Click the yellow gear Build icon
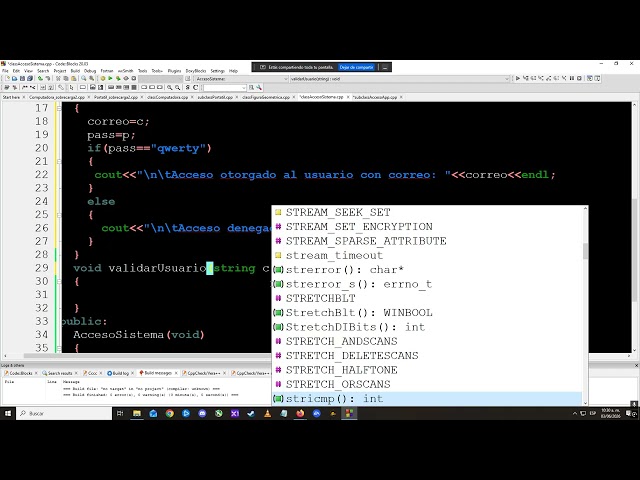The height and width of the screenshot is (480, 640). pos(103,78)
